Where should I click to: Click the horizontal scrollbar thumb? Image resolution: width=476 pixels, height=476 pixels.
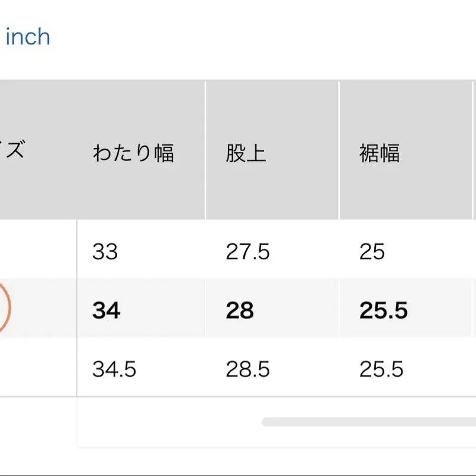click(368, 422)
